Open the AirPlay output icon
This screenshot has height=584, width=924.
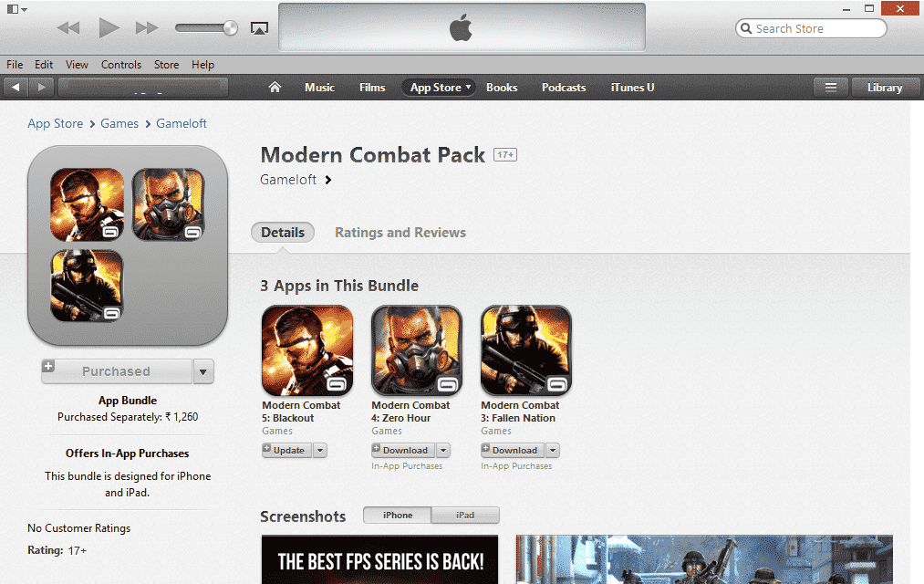click(259, 28)
